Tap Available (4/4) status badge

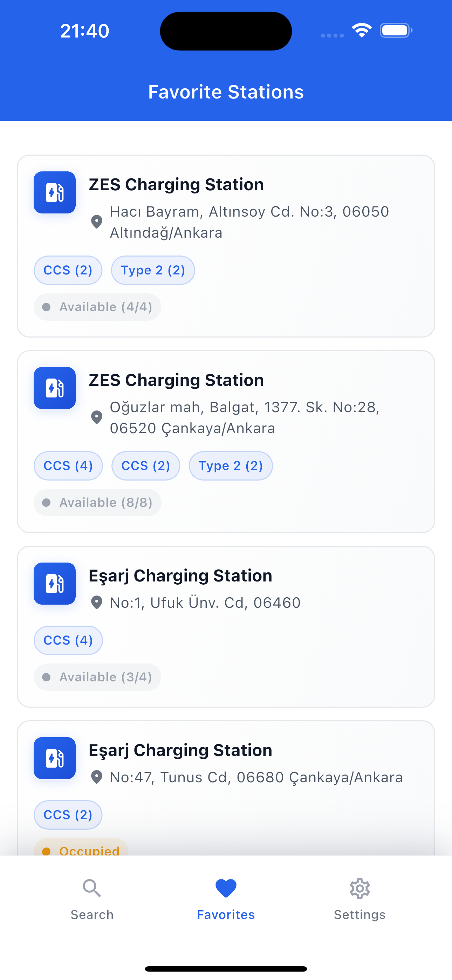97,307
